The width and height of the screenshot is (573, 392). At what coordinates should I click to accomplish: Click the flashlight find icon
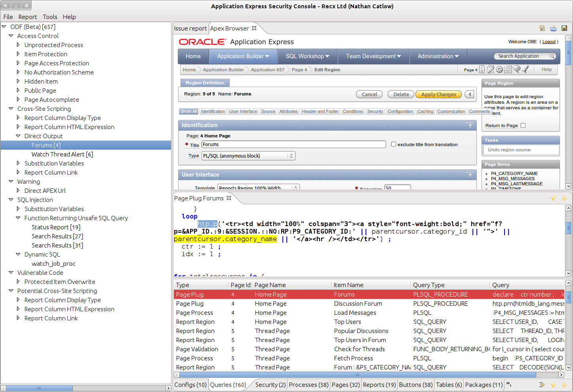click(x=525, y=70)
